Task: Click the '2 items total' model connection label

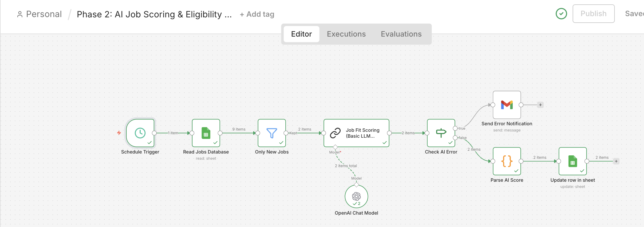Action: pos(346,166)
